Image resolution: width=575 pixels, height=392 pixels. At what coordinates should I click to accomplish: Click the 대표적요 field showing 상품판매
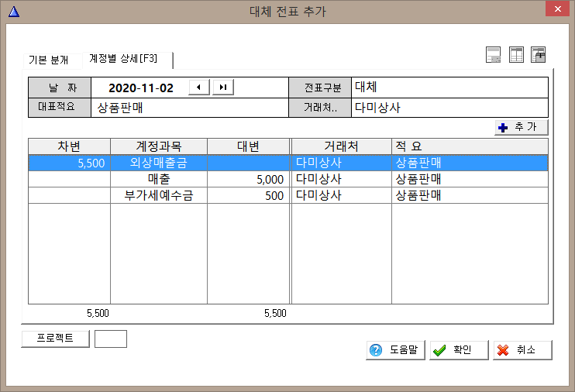(x=190, y=108)
